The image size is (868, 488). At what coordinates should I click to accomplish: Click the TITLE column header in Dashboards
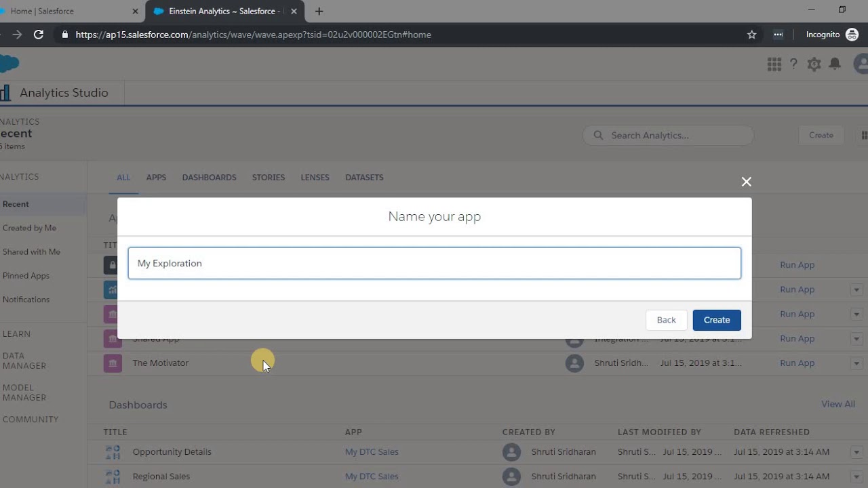point(115,432)
